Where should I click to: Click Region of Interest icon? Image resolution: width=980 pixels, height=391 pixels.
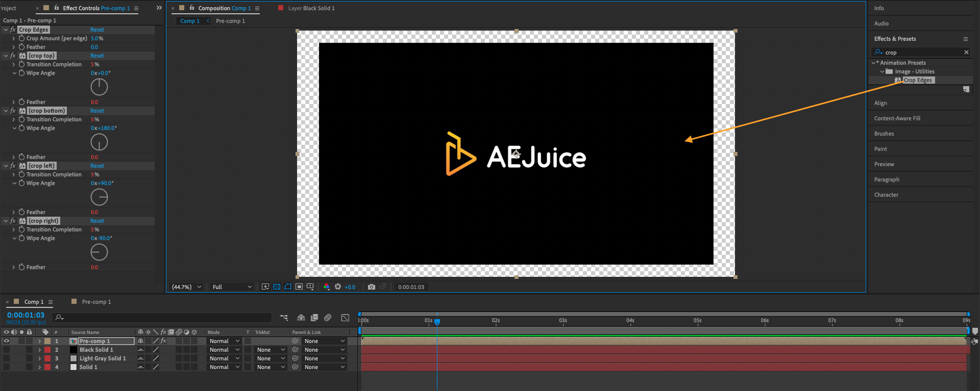[x=299, y=287]
